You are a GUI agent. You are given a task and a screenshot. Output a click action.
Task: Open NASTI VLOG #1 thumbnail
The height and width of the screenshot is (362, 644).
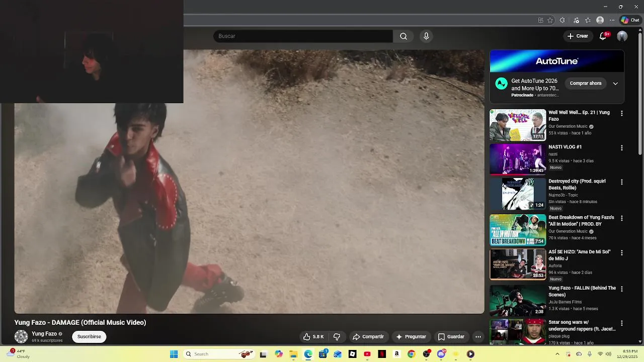518,159
